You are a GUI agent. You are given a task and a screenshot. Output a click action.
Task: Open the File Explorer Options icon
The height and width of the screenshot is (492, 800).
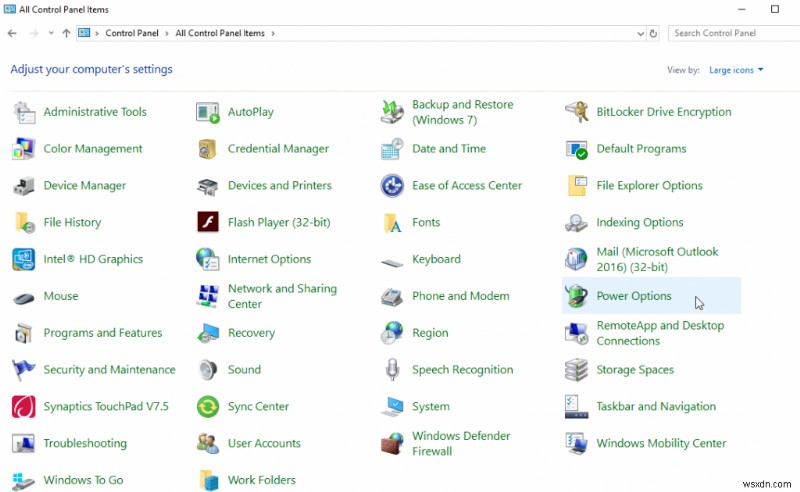click(x=577, y=186)
